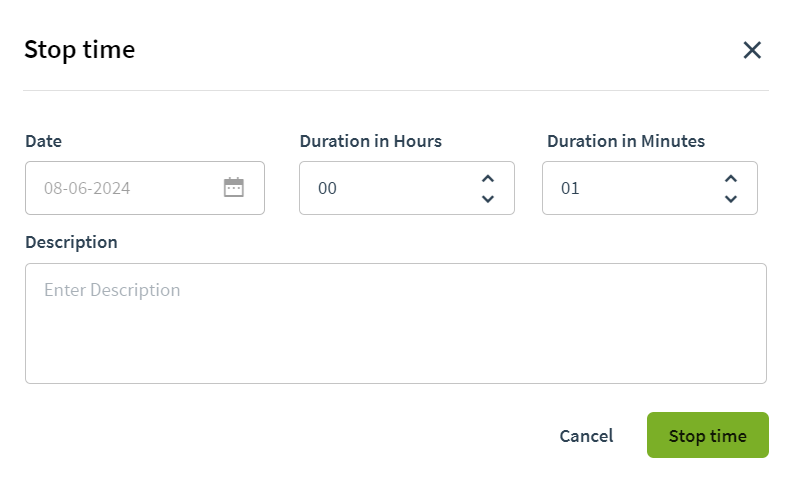Increase Duration in Hours with up arrow
The image size is (792, 478).
point(488,179)
